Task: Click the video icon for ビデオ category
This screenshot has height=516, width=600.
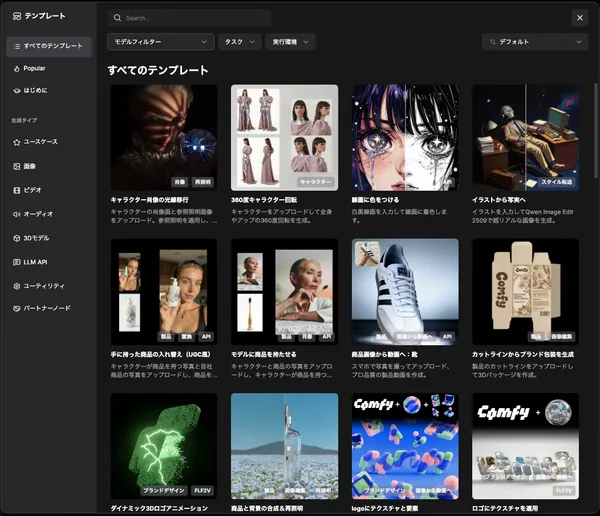Action: coord(17,190)
